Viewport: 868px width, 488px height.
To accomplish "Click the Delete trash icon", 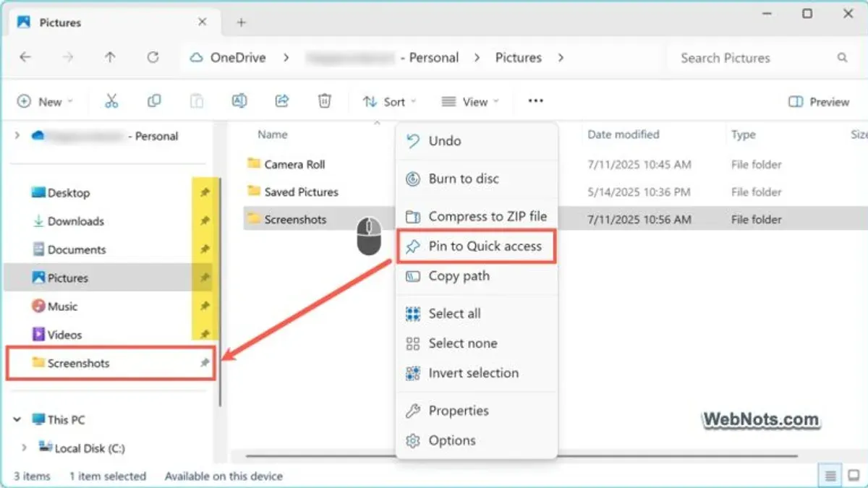I will coord(325,101).
